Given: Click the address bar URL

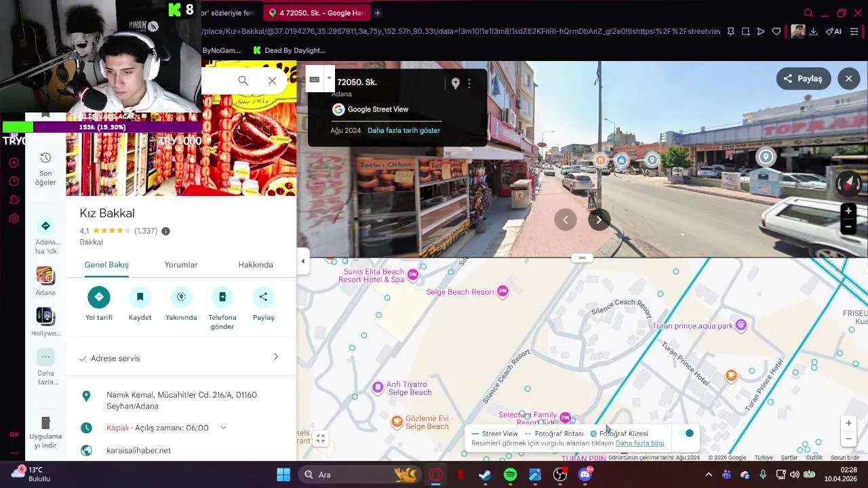Looking at the screenshot, I should click(460, 31).
